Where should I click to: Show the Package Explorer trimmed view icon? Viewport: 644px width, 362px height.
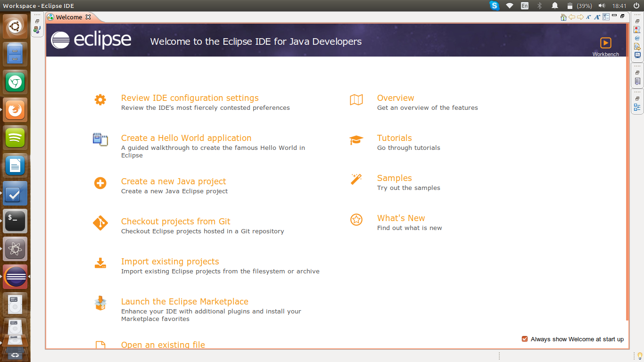pos(37,29)
